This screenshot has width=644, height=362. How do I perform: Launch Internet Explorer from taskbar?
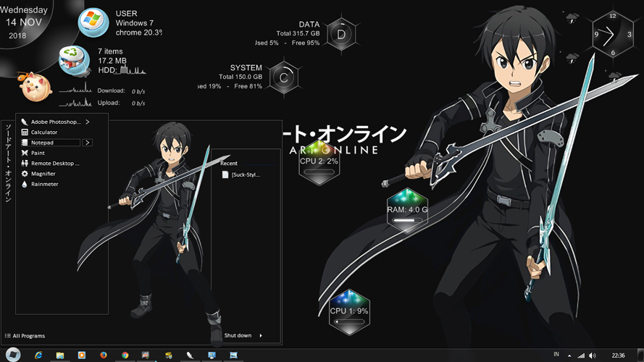(38, 355)
